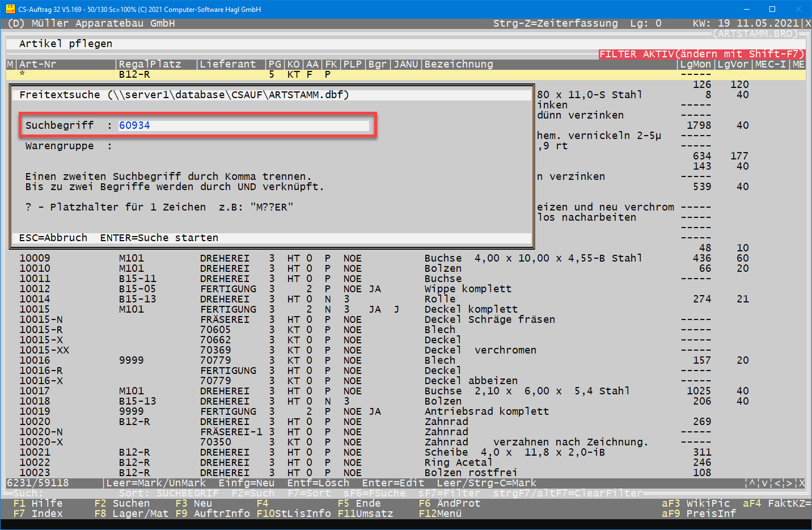Click the Art-Nr column header
Screen dimensions: 812x530
(x=37, y=64)
